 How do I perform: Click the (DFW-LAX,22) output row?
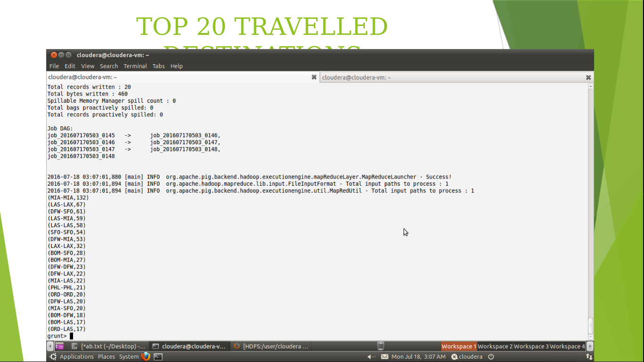(66, 274)
